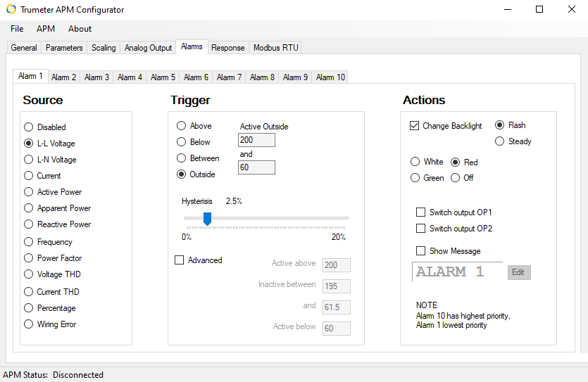Switch to the Response tab
Viewport: 588px width, 382px height.
coord(227,48)
